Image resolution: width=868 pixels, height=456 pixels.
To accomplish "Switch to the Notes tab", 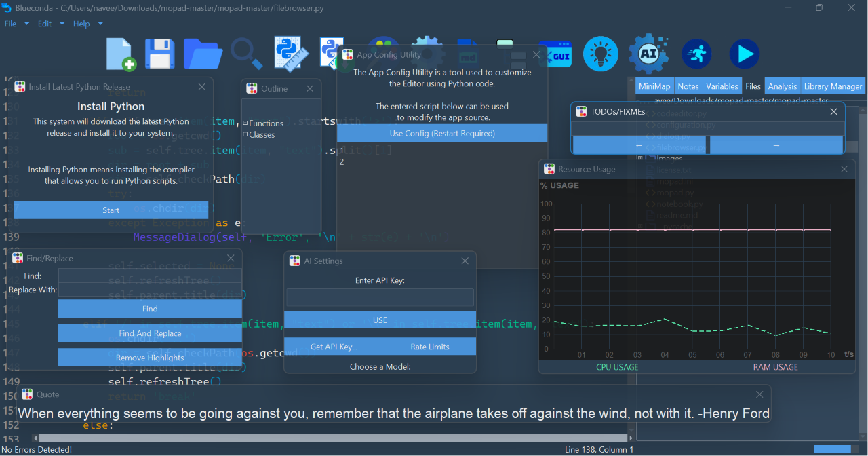I will click(688, 86).
